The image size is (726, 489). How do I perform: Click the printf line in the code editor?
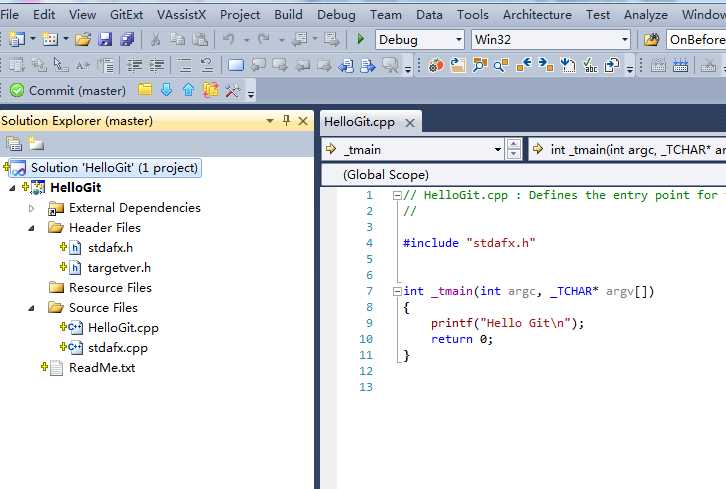point(507,323)
